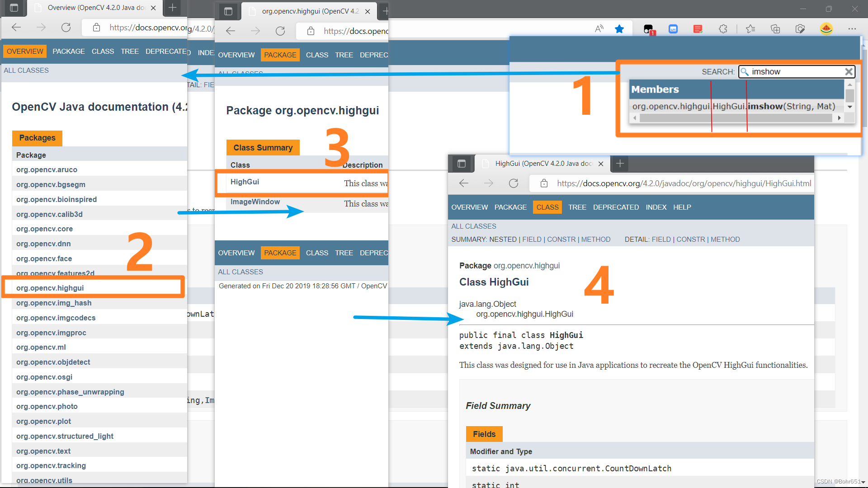Click the web capture screenshot icon

800,29
